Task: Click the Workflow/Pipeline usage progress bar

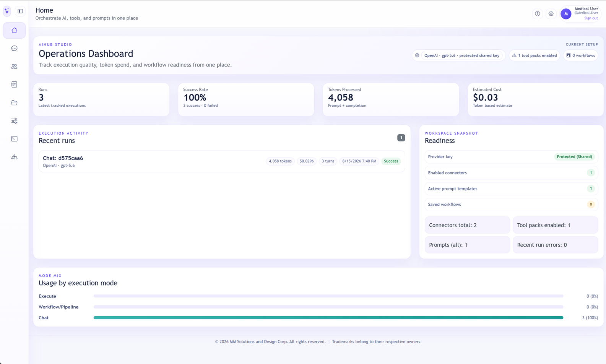Action: 328,307
